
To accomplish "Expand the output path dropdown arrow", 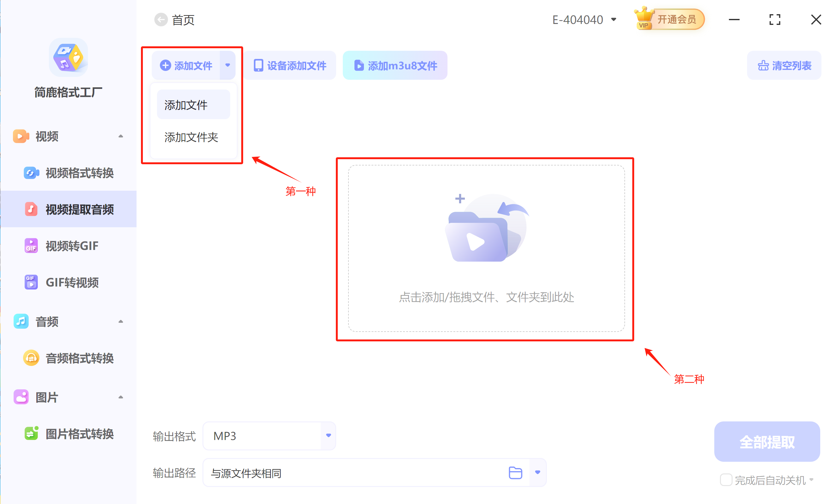I will point(537,472).
